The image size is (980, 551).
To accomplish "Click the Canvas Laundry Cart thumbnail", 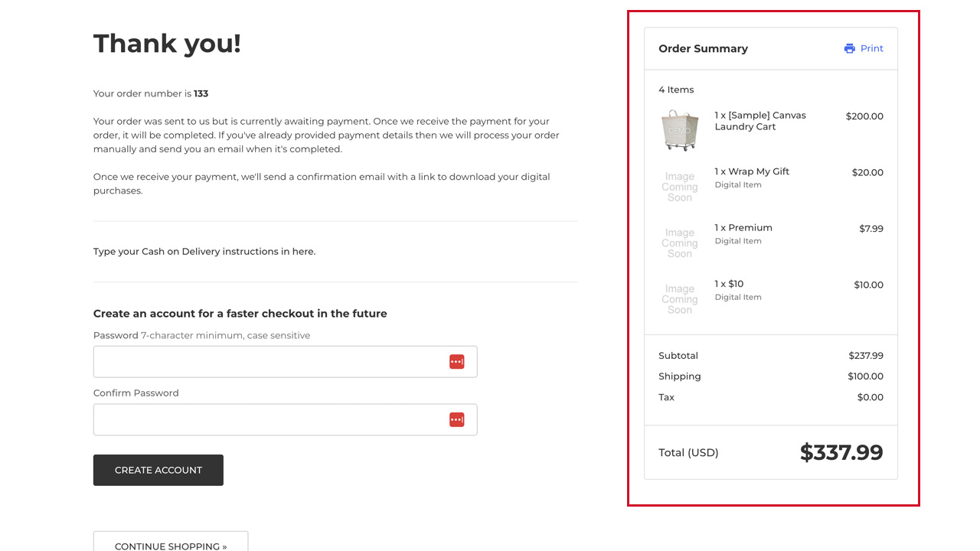I will point(680,129).
